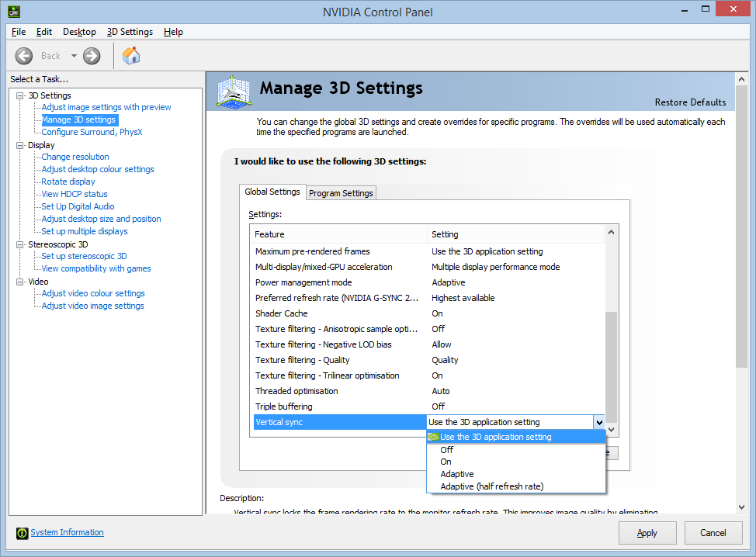Open Adjust desktop size and position
This screenshot has width=756, height=557.
(x=101, y=220)
